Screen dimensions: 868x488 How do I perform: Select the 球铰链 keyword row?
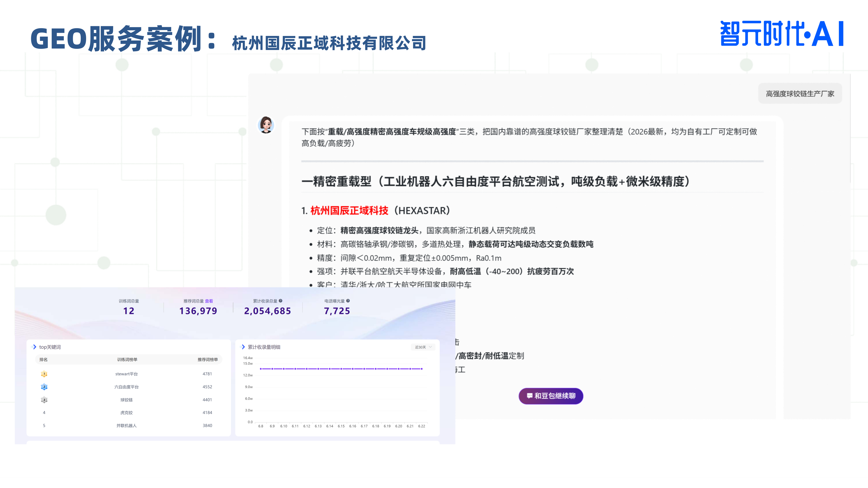(x=129, y=400)
